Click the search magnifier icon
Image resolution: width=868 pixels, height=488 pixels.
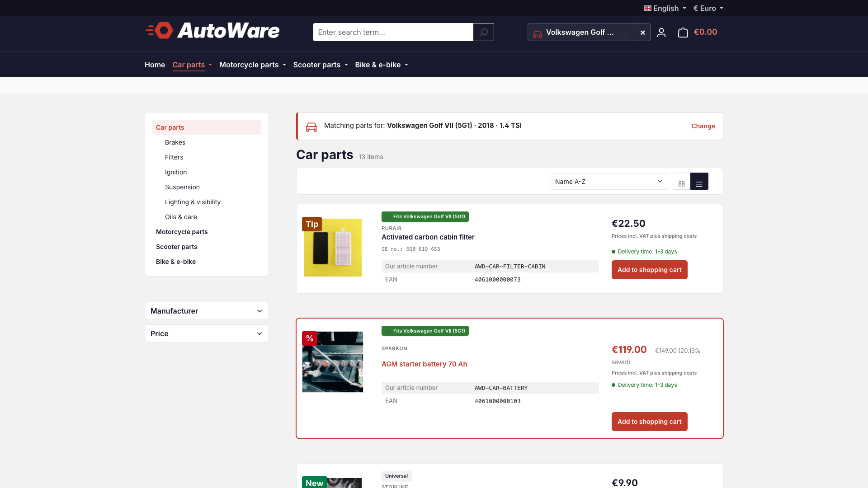coord(483,32)
